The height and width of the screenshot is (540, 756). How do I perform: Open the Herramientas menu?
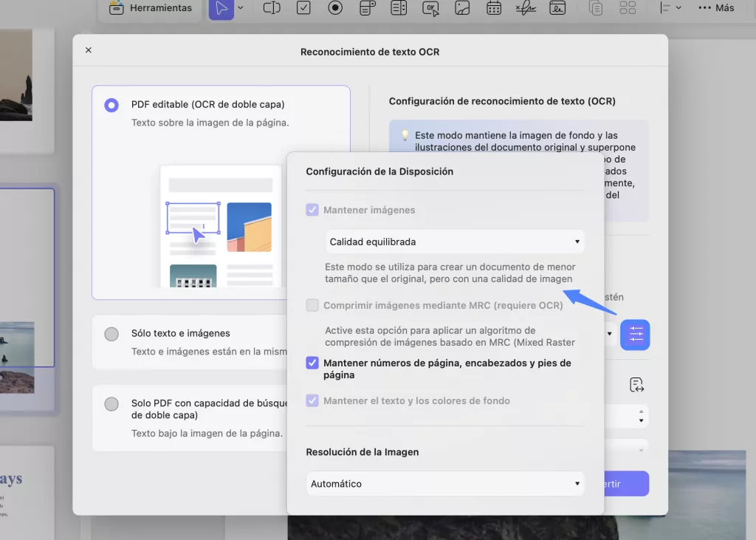[151, 8]
